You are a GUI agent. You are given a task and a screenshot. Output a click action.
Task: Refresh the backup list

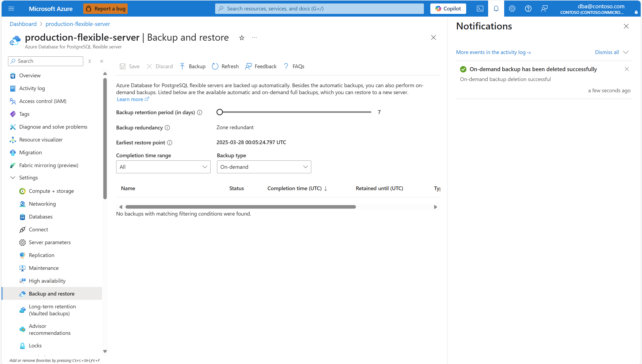tap(225, 66)
